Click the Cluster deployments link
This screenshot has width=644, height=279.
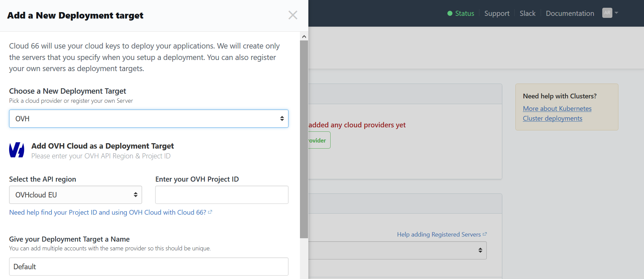pyautogui.click(x=552, y=118)
